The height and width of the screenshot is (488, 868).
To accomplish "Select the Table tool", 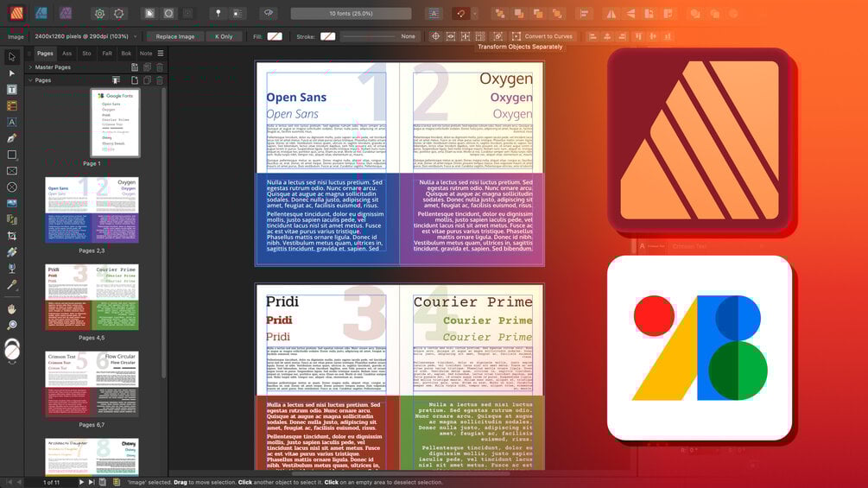I will point(11,105).
